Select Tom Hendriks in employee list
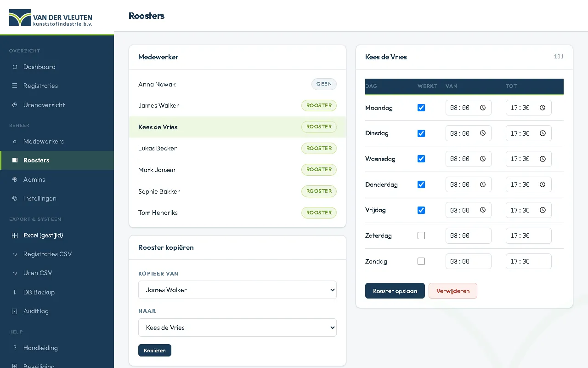 [x=237, y=213]
